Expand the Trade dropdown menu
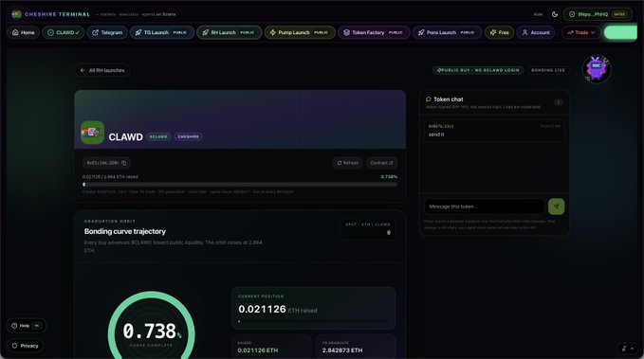Image resolution: width=644 pixels, height=359 pixels. click(x=580, y=32)
